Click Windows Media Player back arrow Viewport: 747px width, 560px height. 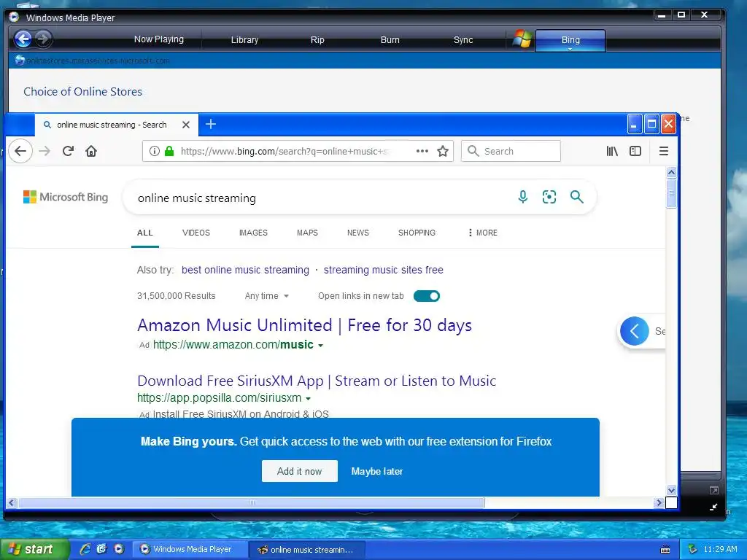(23, 39)
